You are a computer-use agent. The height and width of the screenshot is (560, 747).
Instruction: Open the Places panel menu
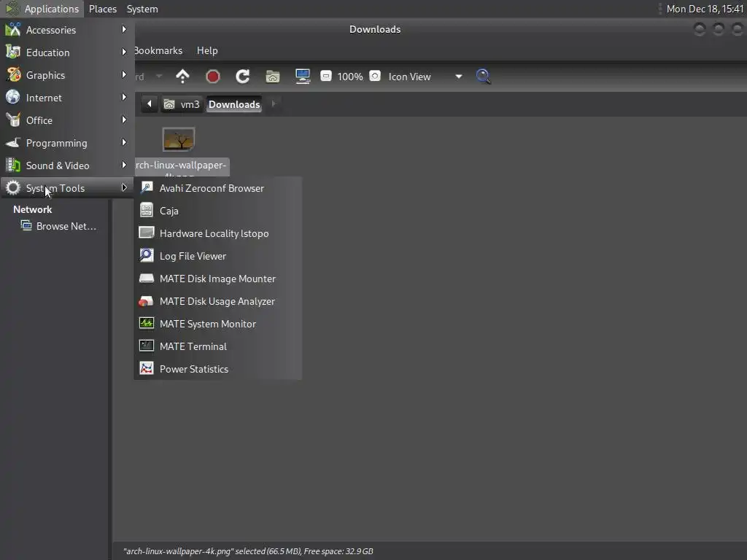point(102,9)
